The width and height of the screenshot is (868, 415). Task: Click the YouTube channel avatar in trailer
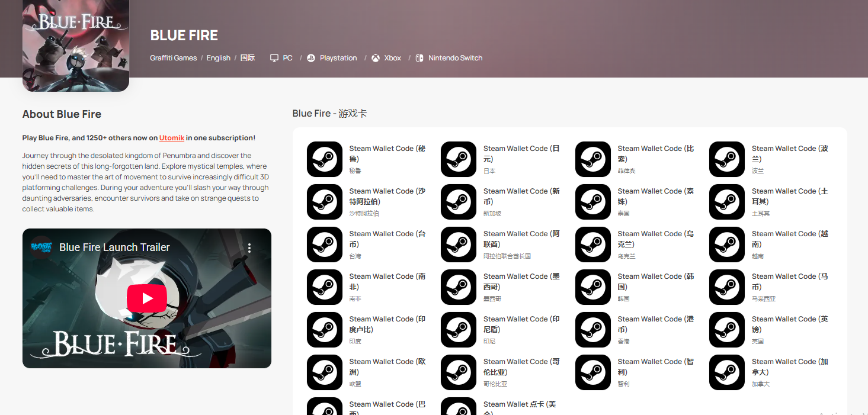(x=41, y=247)
